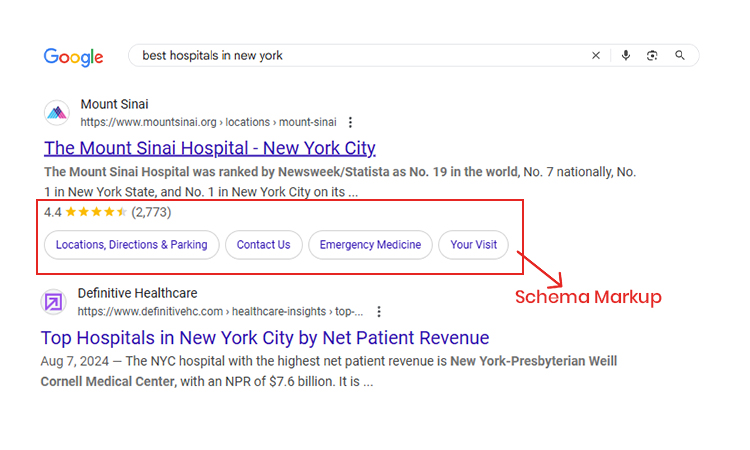Click the mountsinai.org breadcrumb URL
750x450 pixels.
pos(208,122)
